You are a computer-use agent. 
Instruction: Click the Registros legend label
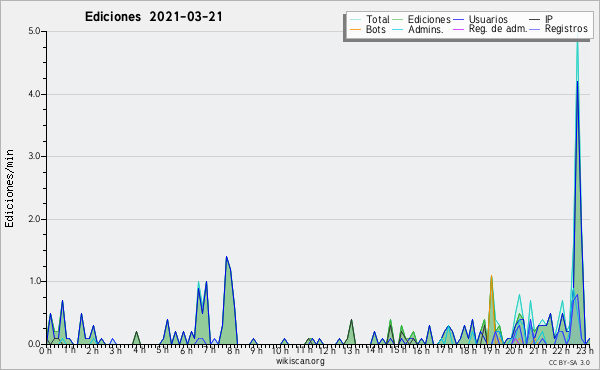click(x=566, y=29)
